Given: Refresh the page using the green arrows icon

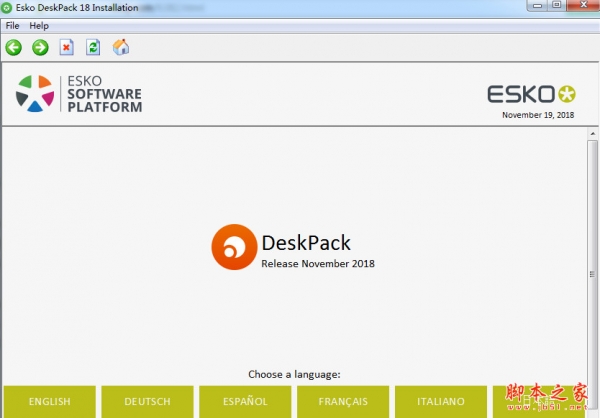Looking at the screenshot, I should [x=93, y=47].
